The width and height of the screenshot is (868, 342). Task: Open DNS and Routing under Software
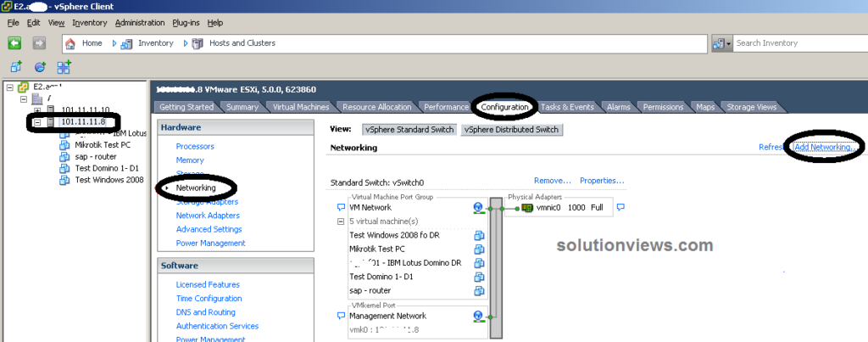[x=205, y=312]
